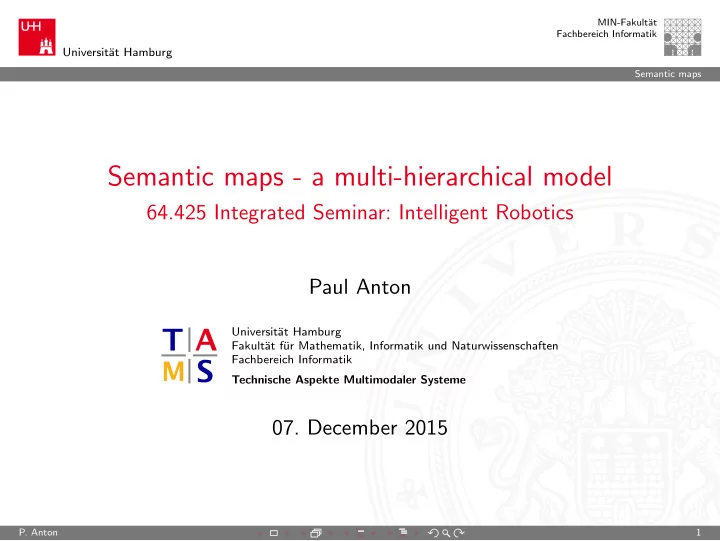Click the section navigation icon in footer
The width and height of the screenshot is (720, 541).
pos(403,532)
